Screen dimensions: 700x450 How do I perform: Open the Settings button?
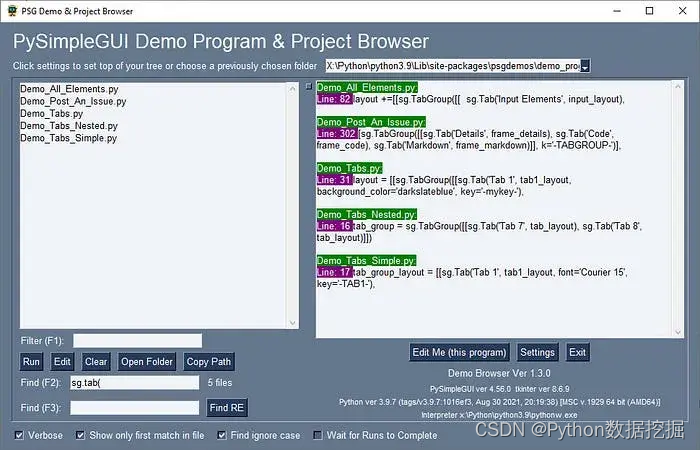coord(538,352)
